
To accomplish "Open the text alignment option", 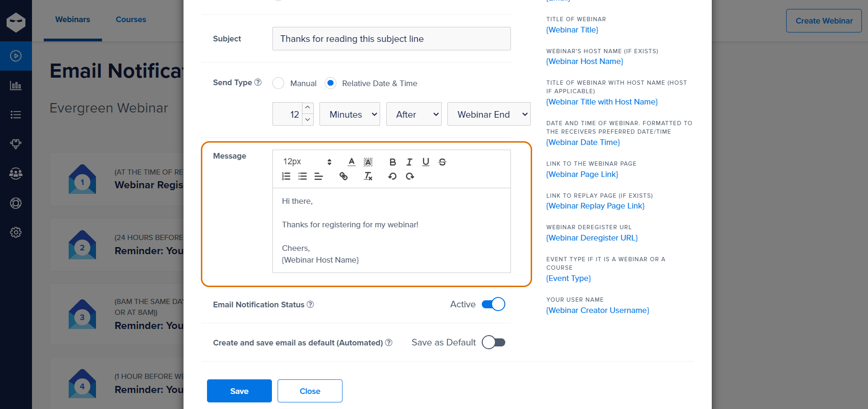I will 319,176.
